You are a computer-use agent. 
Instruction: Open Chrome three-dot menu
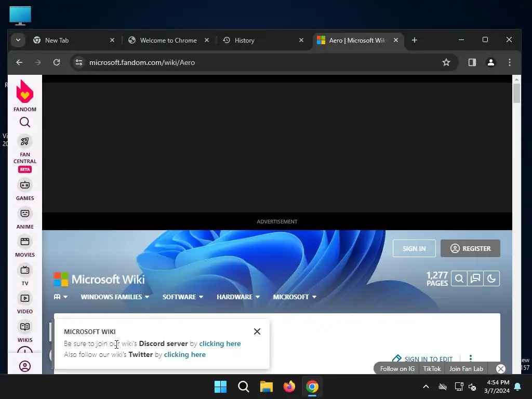[509, 62]
